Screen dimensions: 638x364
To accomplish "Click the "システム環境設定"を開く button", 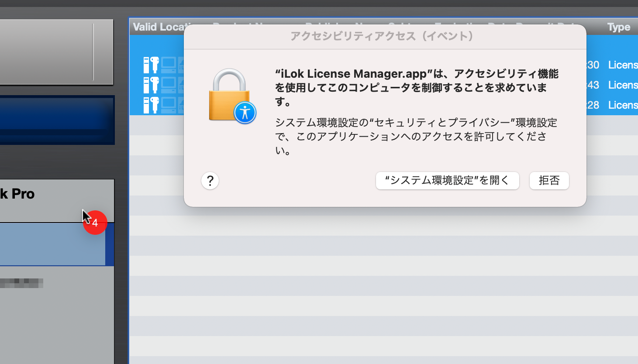I will 447,181.
